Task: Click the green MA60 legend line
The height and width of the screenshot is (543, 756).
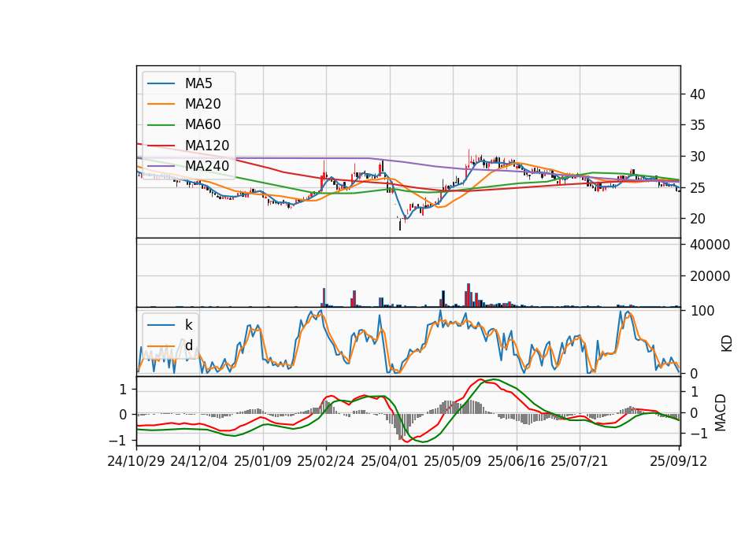Action: pos(161,125)
